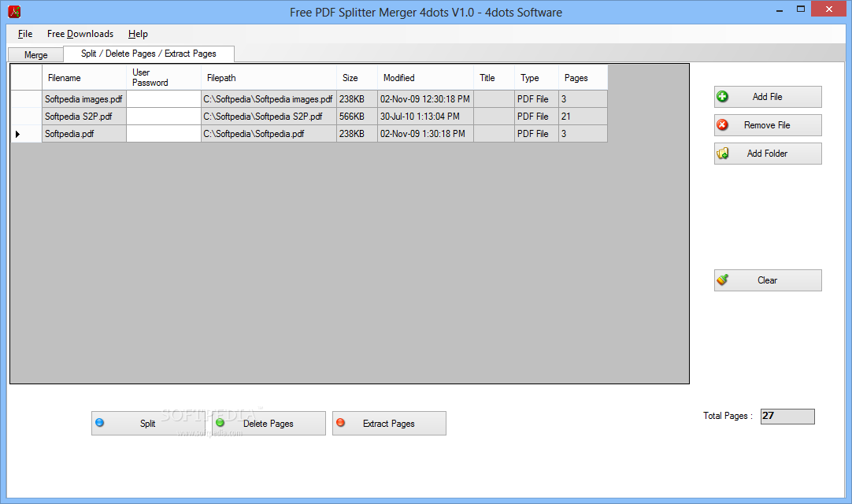
Task: Select the row header of Softpedia images.pdf
Action: tap(26, 99)
